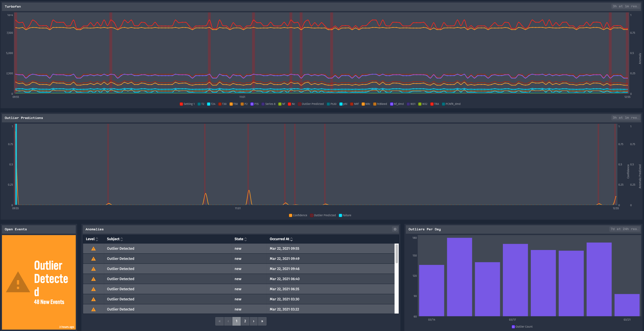644x331 pixels.
Task: Open the Outlier Detected 48 New Events tile
Action: click(x=39, y=282)
